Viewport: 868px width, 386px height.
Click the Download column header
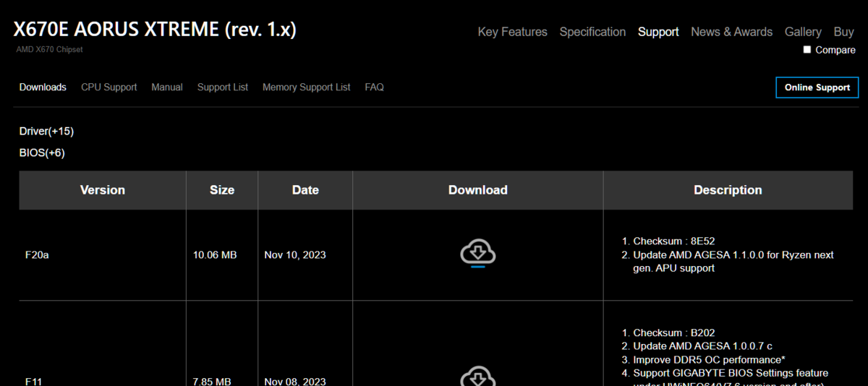click(x=477, y=190)
